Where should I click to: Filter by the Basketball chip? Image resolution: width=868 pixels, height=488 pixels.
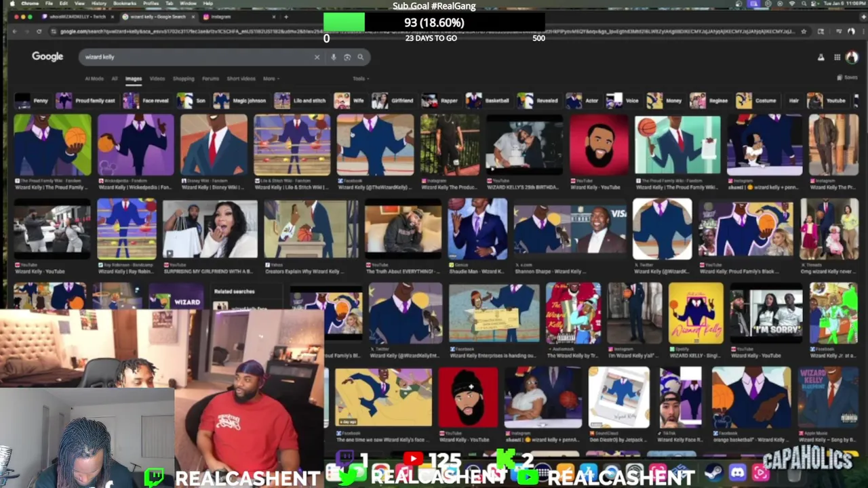(488, 101)
